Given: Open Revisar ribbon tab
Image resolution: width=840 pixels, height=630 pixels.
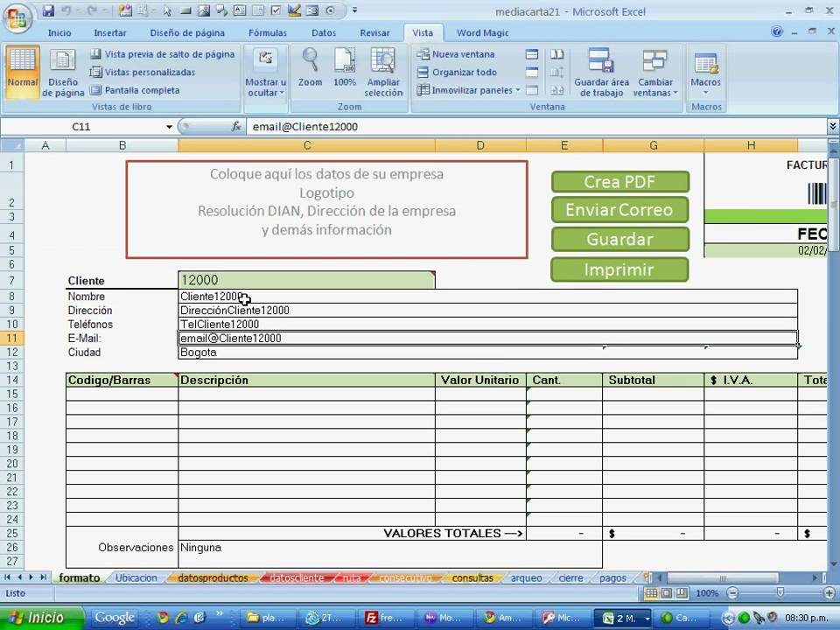Looking at the screenshot, I should [374, 32].
